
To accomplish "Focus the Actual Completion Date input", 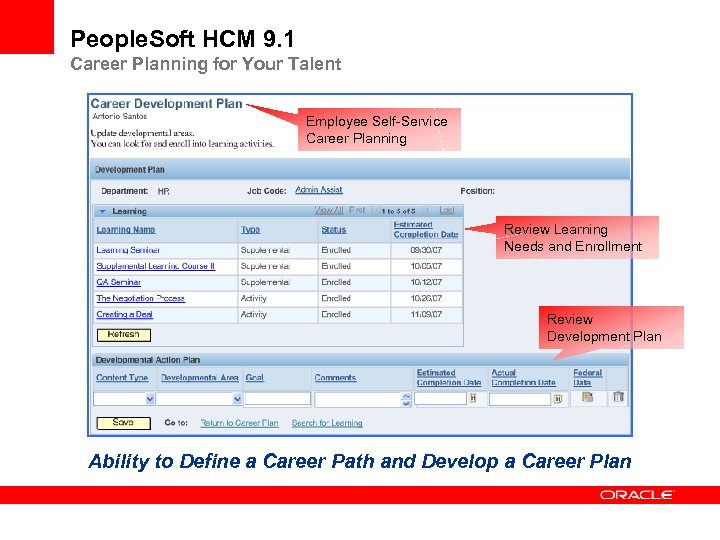I will point(520,399).
